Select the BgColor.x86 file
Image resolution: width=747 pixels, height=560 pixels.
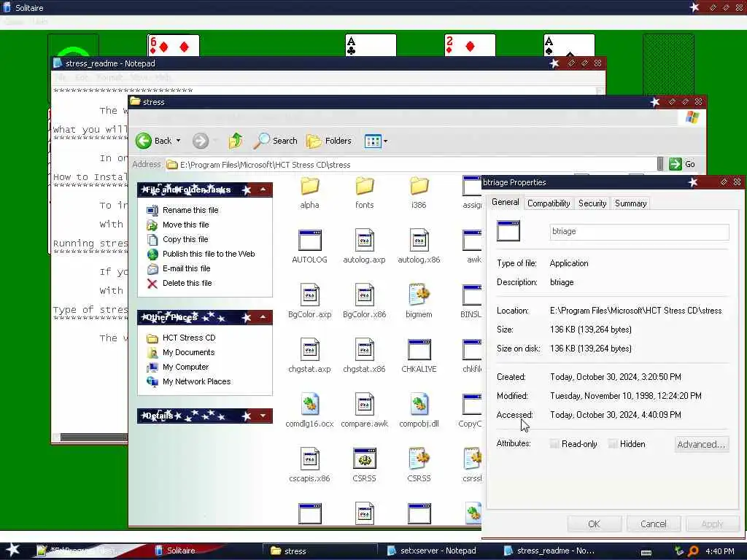click(365, 301)
